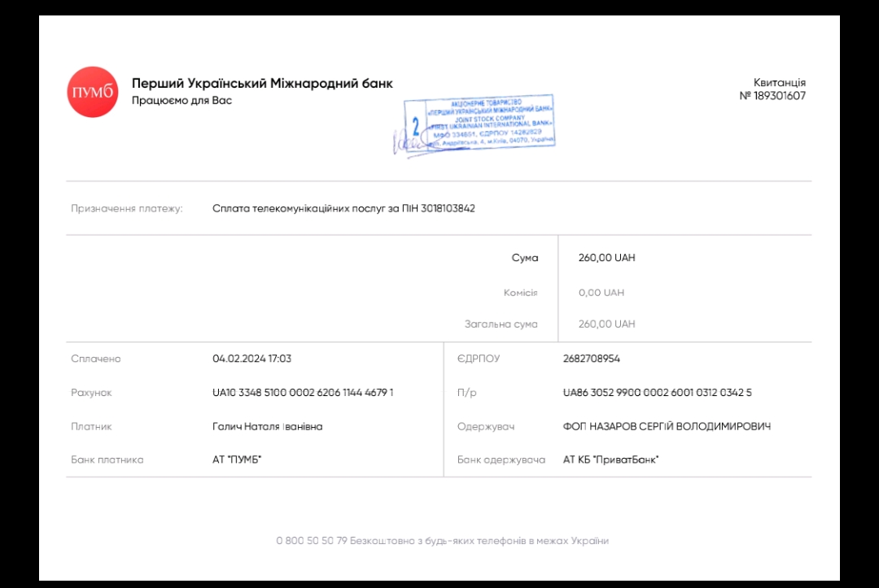
Task: Select the commission value '0,00 UAH'
Action: (x=601, y=292)
